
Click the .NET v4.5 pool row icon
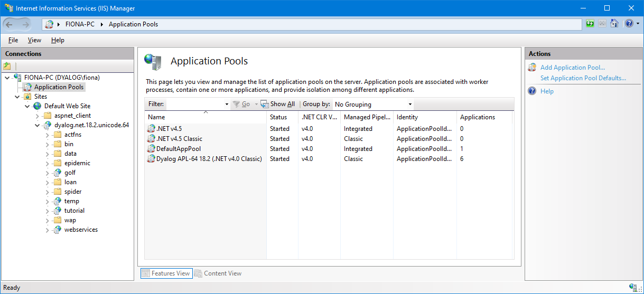[x=152, y=129]
